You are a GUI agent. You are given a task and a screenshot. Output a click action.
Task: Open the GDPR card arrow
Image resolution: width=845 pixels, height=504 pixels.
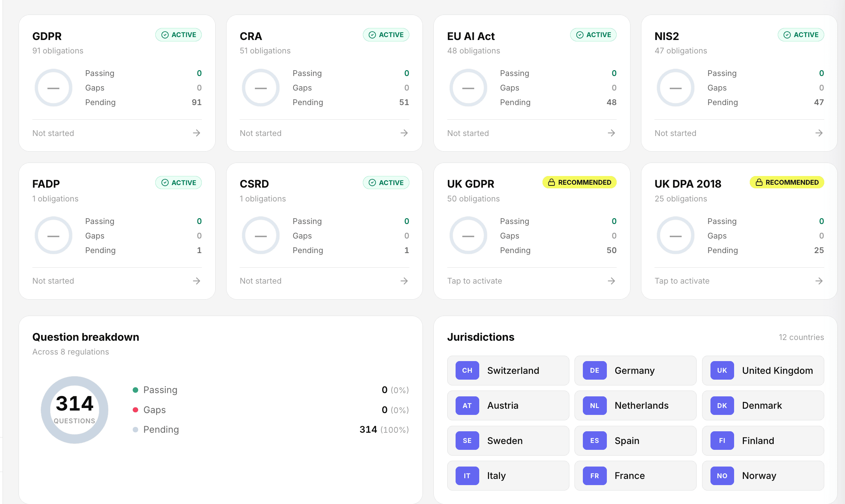pos(197,133)
